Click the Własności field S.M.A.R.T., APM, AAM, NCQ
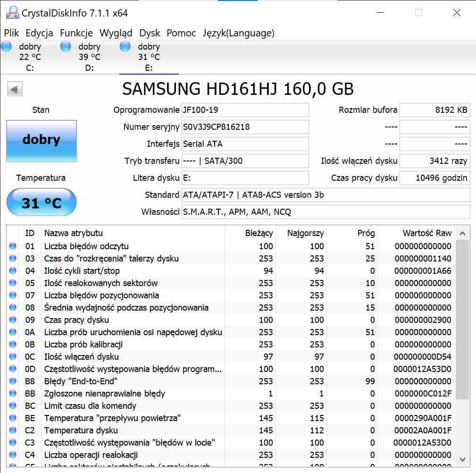 tap(326, 212)
